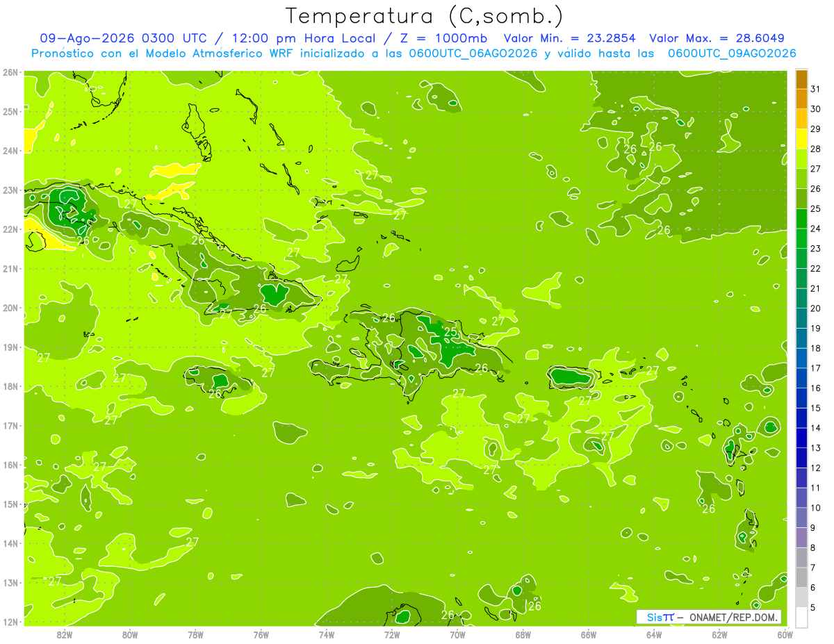This screenshot has height=644, width=834.
Task: Click the '62W' longitude axis label
Action: 719,634
